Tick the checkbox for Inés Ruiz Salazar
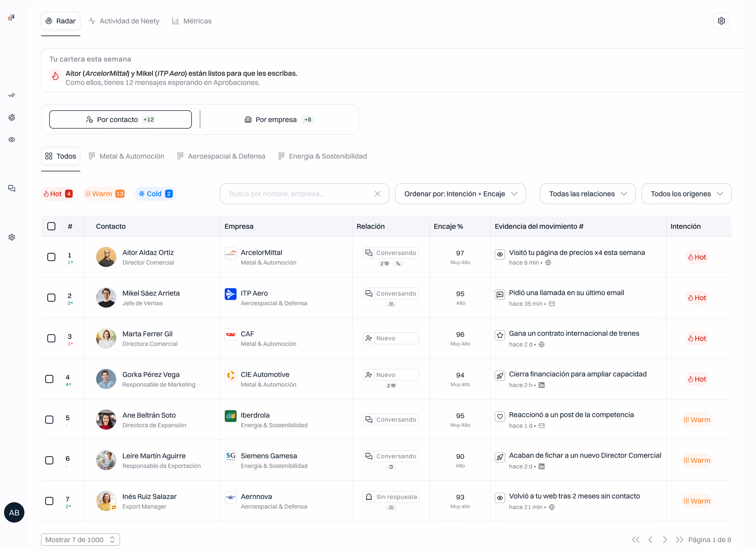Image resolution: width=756 pixels, height=549 pixels. point(49,501)
